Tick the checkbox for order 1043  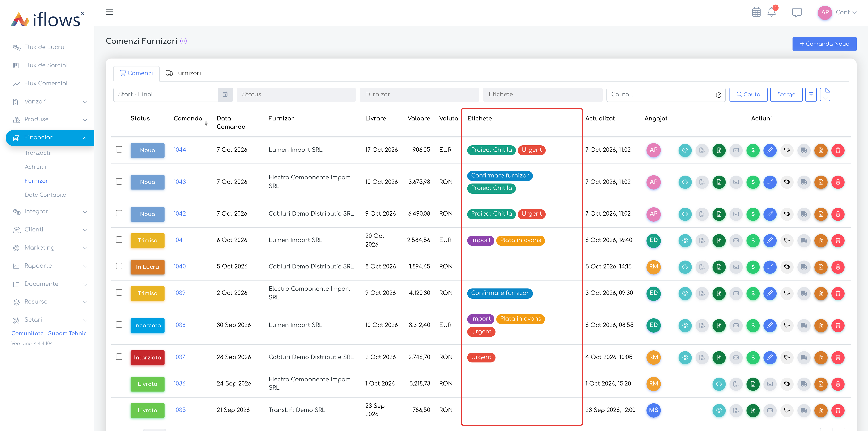(x=119, y=181)
